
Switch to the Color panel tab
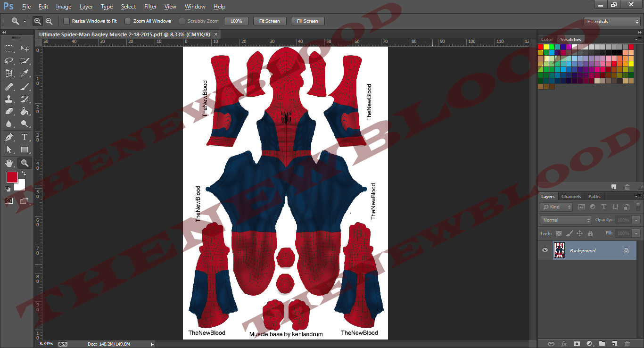tap(547, 39)
